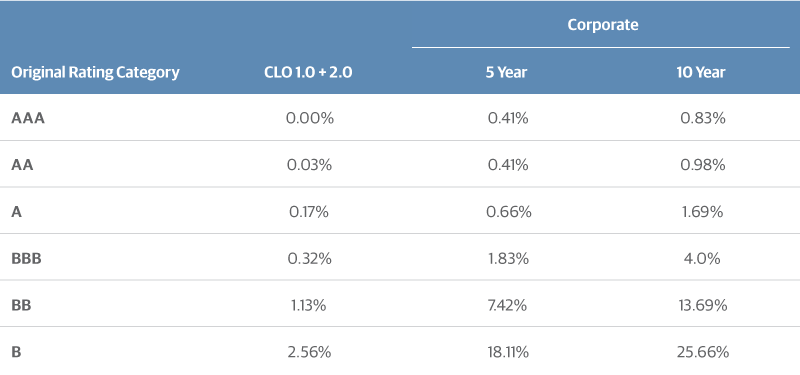Select the BB rating row label
The width and height of the screenshot is (800, 375).
tap(21, 305)
